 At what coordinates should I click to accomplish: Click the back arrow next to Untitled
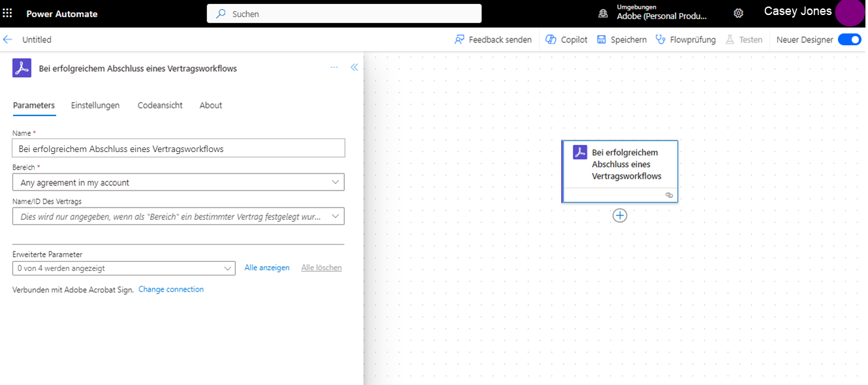pyautogui.click(x=7, y=39)
